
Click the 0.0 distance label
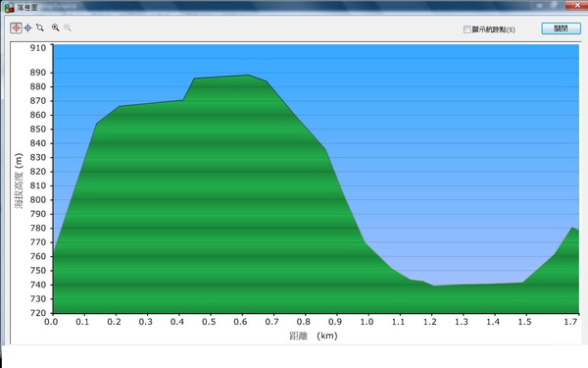coord(51,322)
